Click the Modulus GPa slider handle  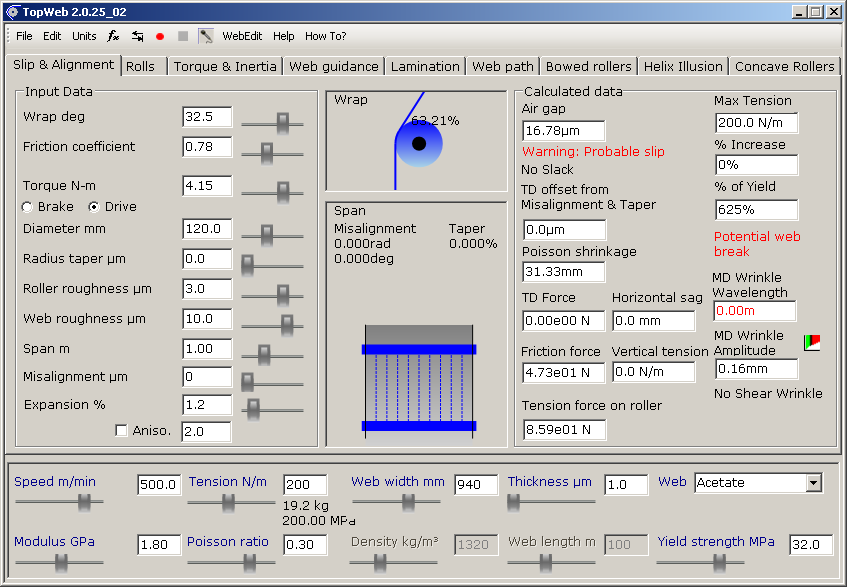click(x=62, y=563)
